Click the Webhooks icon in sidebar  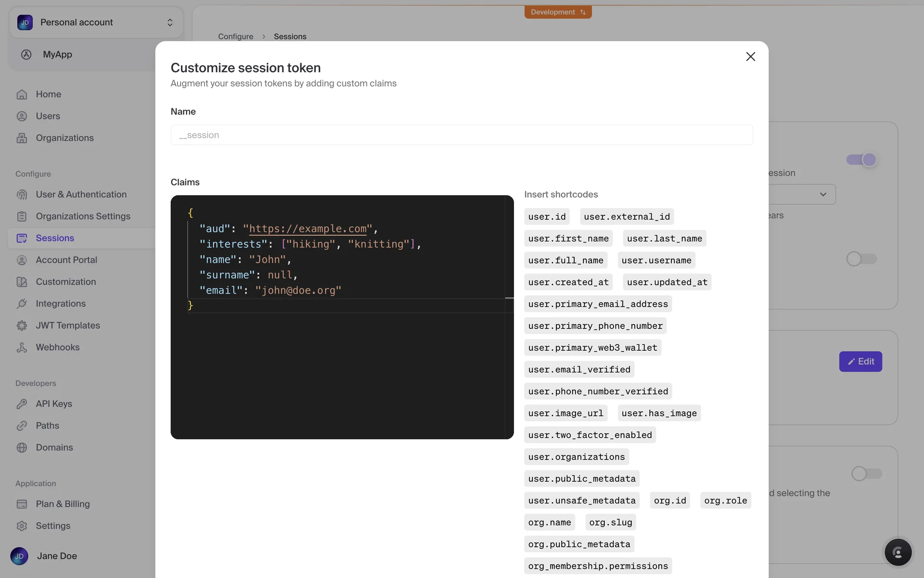(x=22, y=347)
